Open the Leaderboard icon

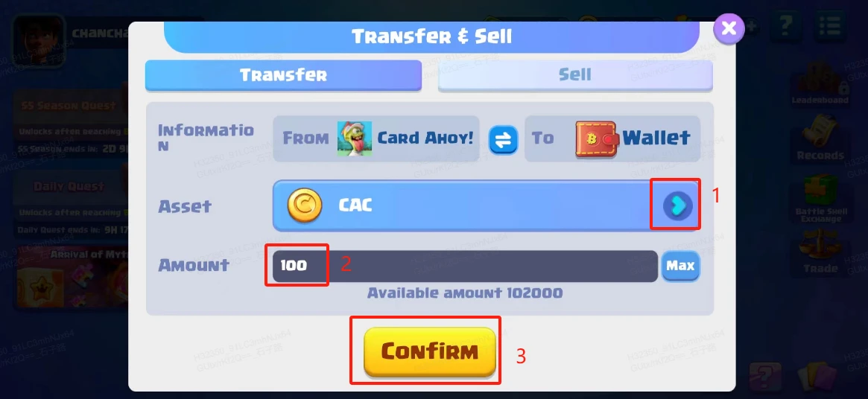tap(820, 83)
